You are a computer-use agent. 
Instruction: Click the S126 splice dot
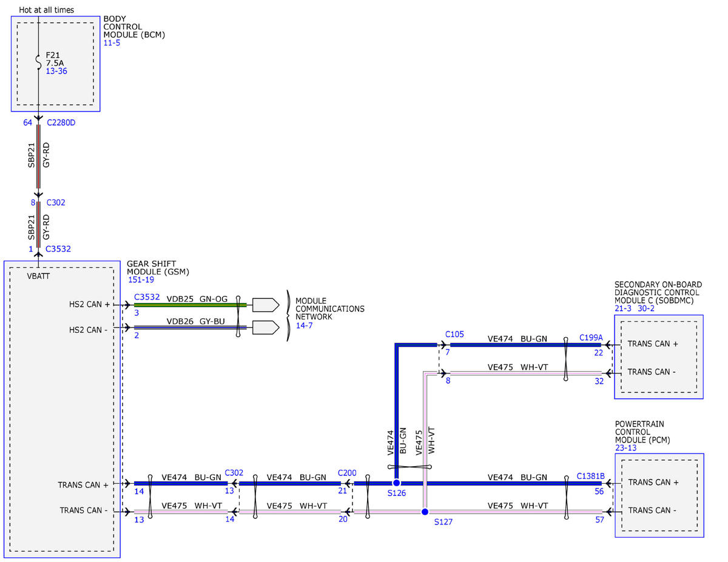(396, 483)
